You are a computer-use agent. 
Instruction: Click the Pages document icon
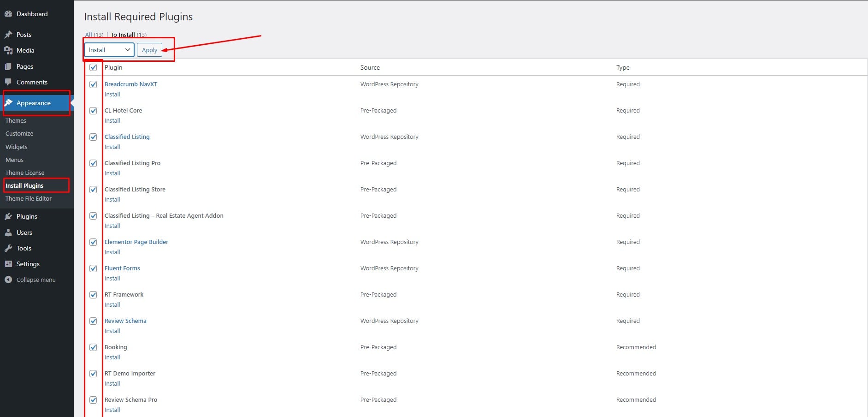pos(8,66)
